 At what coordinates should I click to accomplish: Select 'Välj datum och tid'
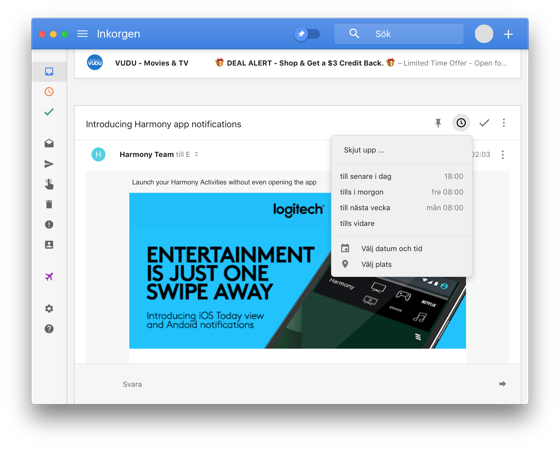click(x=401, y=249)
